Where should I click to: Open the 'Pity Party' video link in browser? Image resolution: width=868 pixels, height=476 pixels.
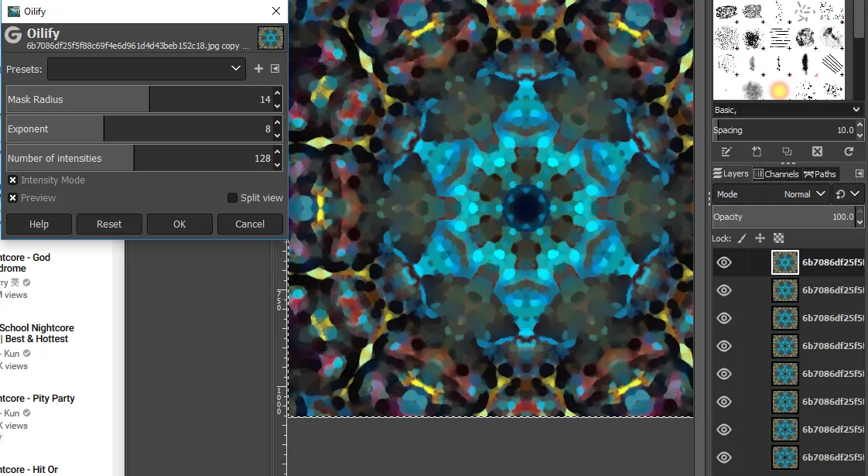point(37,398)
